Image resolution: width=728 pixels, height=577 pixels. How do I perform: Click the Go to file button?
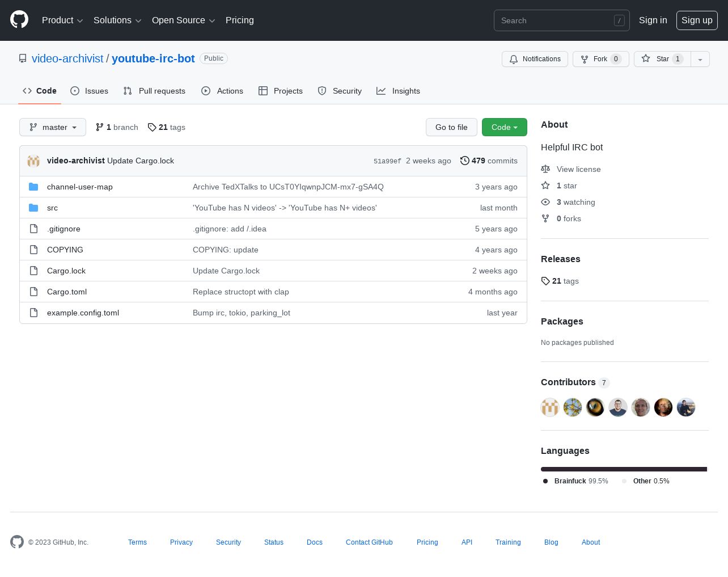[x=451, y=127]
